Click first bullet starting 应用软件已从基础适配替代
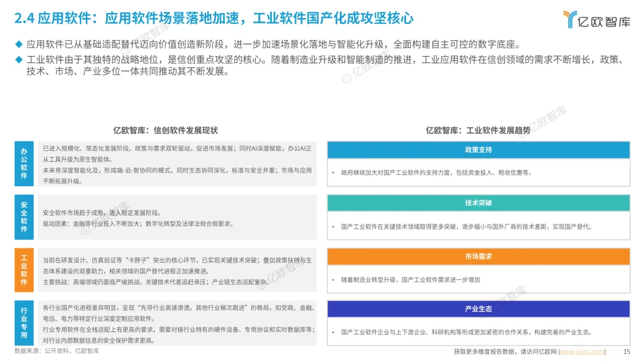 274,44
